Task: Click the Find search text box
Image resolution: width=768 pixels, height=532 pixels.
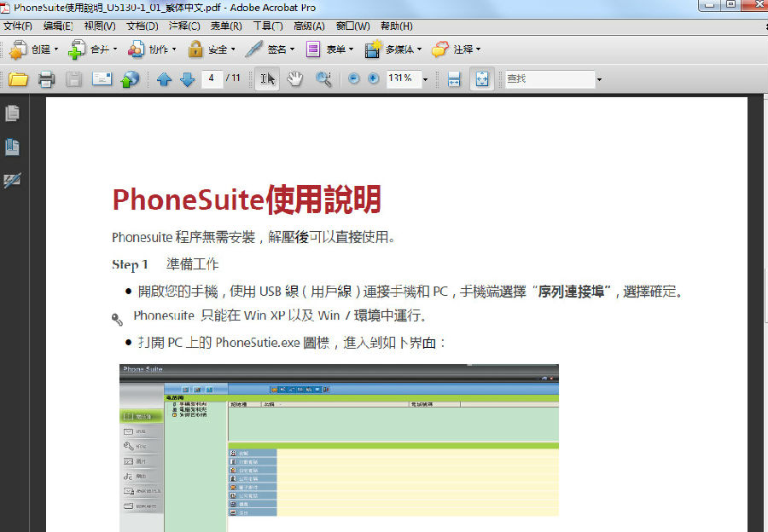Action: point(550,78)
